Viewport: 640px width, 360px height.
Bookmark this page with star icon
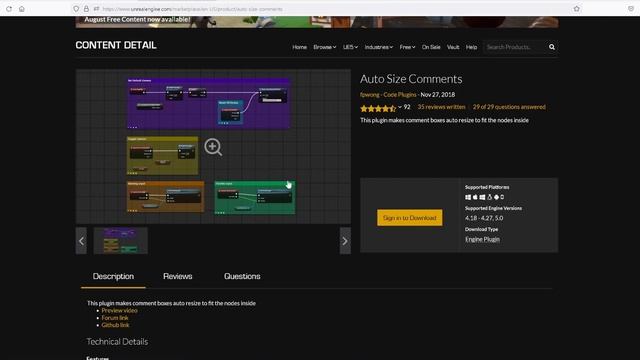(576, 9)
